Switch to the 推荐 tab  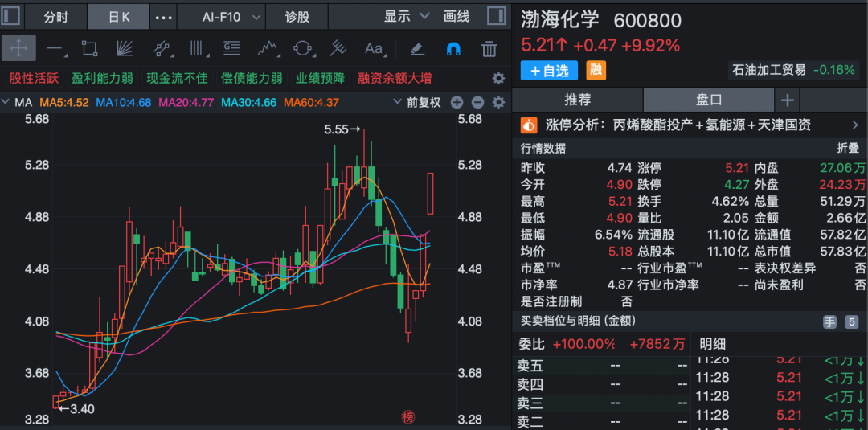[x=577, y=100]
